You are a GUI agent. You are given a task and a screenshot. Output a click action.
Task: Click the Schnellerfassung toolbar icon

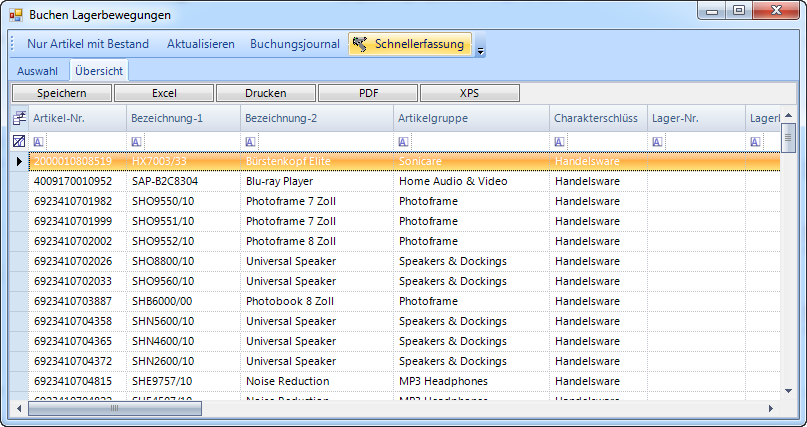[360, 44]
